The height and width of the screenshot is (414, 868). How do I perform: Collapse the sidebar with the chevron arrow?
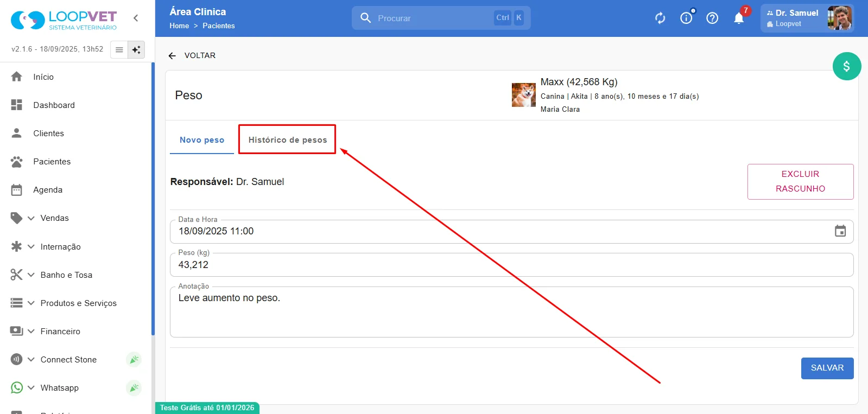[136, 18]
